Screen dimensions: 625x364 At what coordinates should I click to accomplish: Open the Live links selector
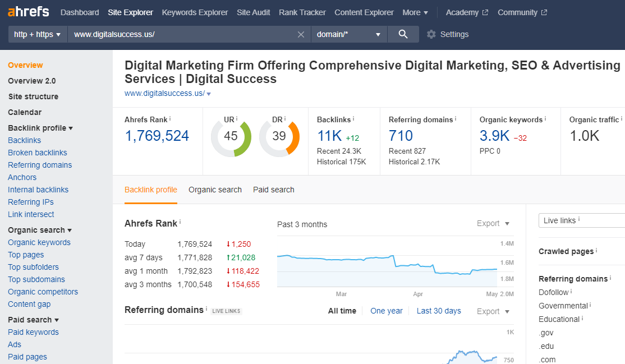point(582,220)
